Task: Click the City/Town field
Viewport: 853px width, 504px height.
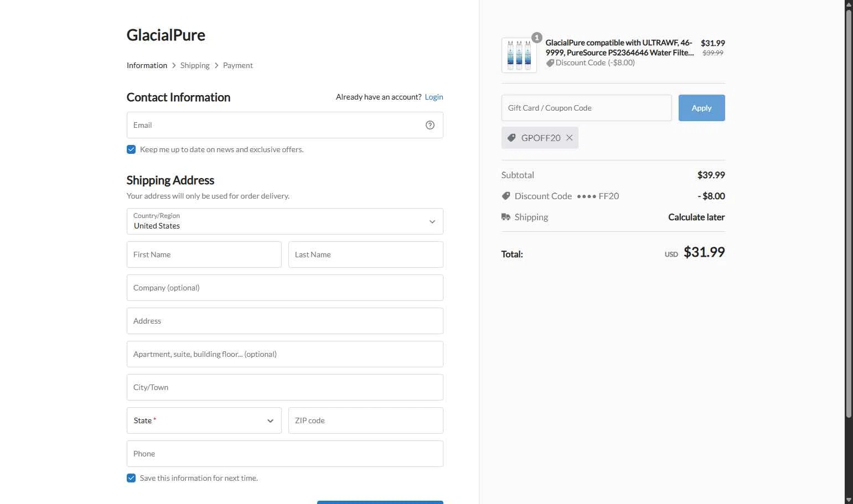Action: pyautogui.click(x=285, y=387)
